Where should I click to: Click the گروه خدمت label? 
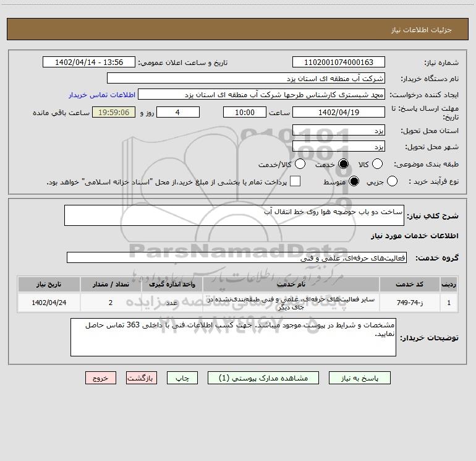click(x=437, y=257)
